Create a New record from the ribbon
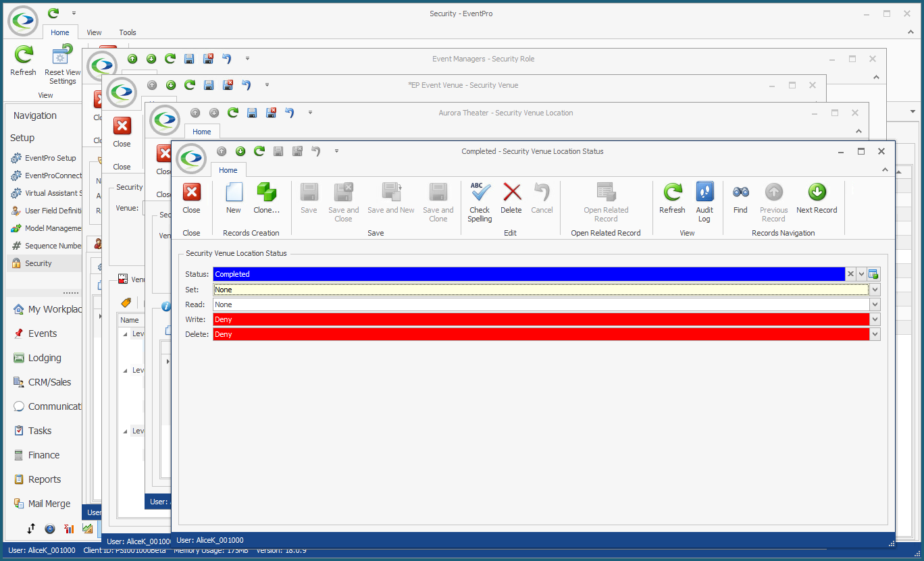The height and width of the screenshot is (561, 924). click(234, 199)
